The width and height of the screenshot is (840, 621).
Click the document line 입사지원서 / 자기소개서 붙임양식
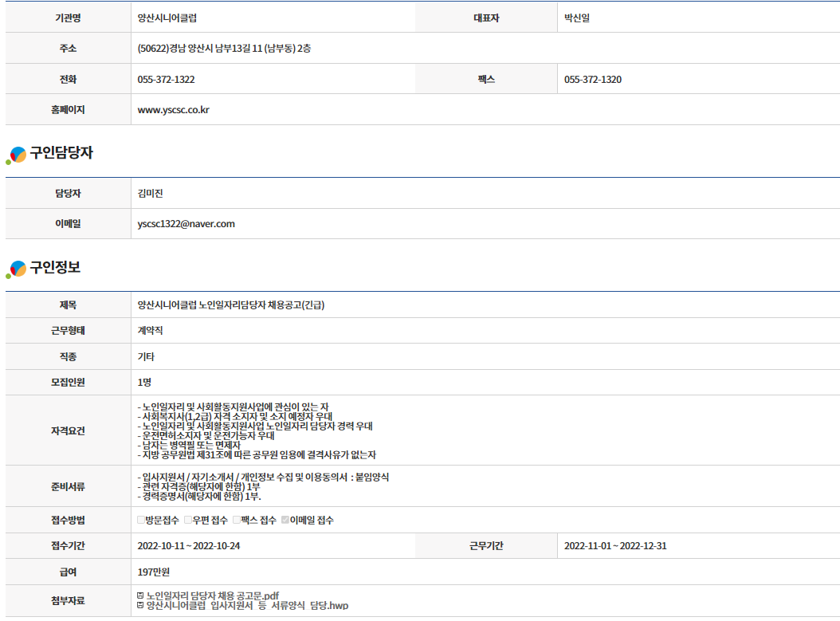263,477
